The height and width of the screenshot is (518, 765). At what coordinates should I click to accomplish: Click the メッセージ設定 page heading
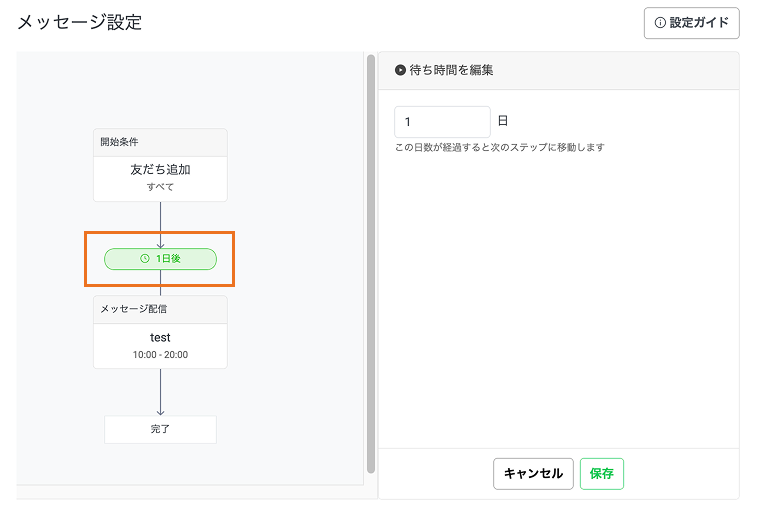[80, 22]
